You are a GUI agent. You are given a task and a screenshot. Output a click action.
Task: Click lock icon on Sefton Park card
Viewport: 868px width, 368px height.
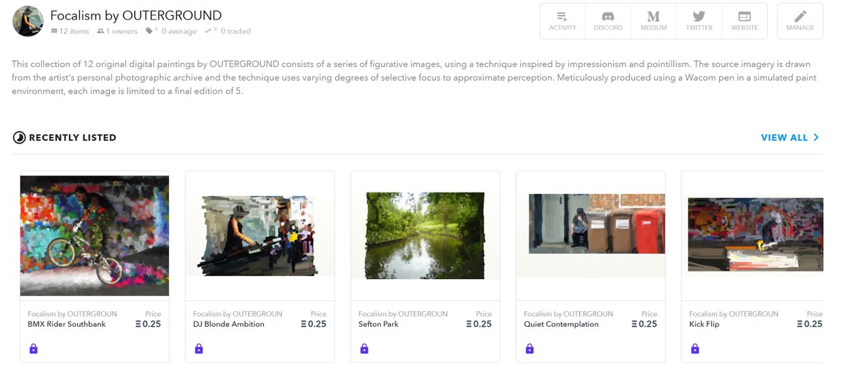[364, 349]
